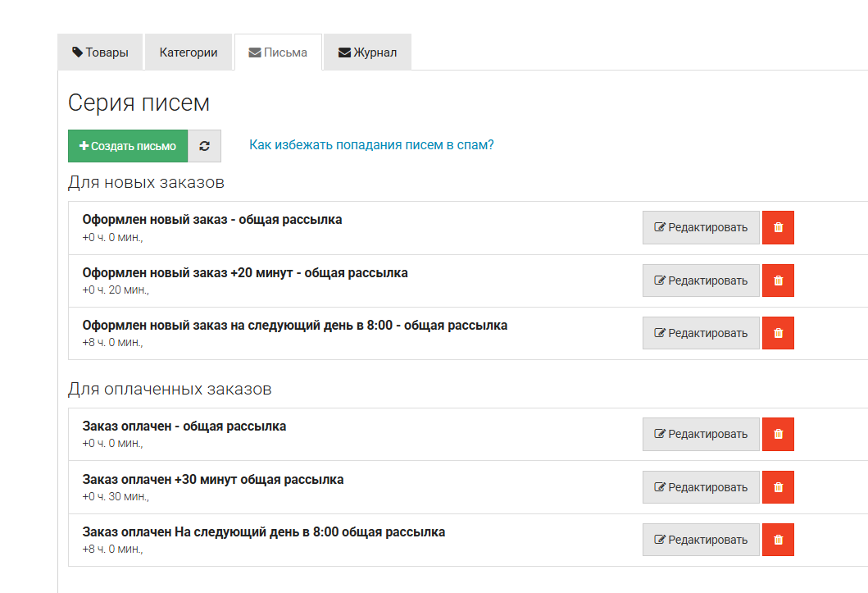
Task: Click the 'Оформлен новый заказ +20 минут' letter title
Action: pyautogui.click(x=245, y=272)
